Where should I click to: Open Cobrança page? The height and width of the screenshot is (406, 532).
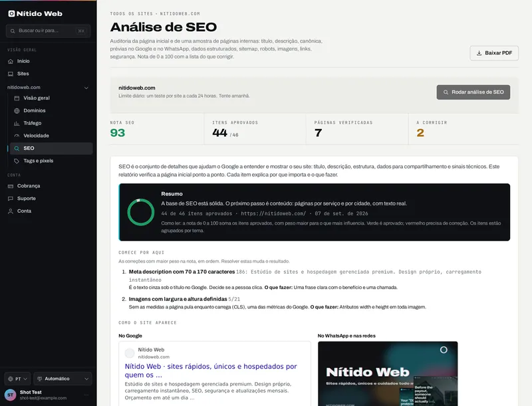click(x=49, y=186)
